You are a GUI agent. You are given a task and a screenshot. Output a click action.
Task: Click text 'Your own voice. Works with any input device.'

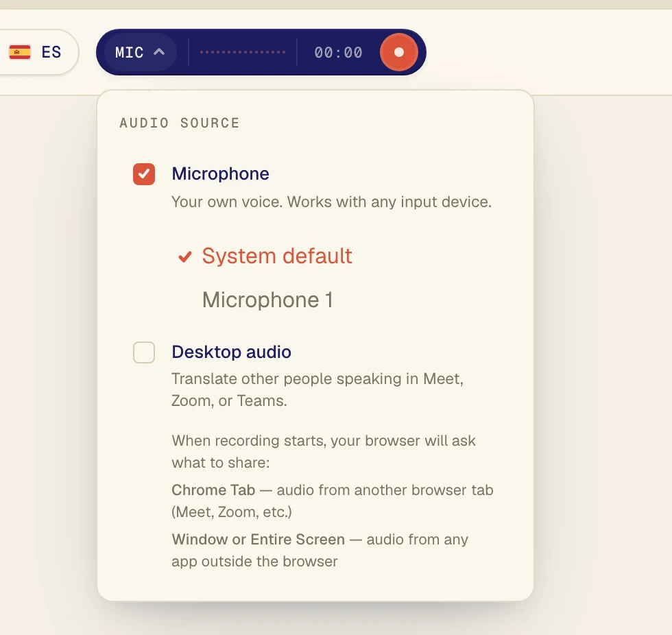331,202
